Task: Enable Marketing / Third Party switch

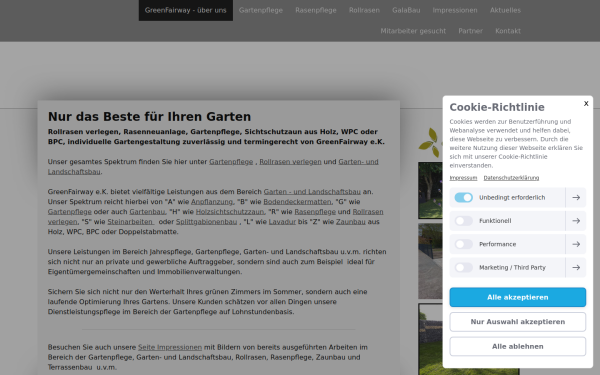Action: click(x=463, y=267)
